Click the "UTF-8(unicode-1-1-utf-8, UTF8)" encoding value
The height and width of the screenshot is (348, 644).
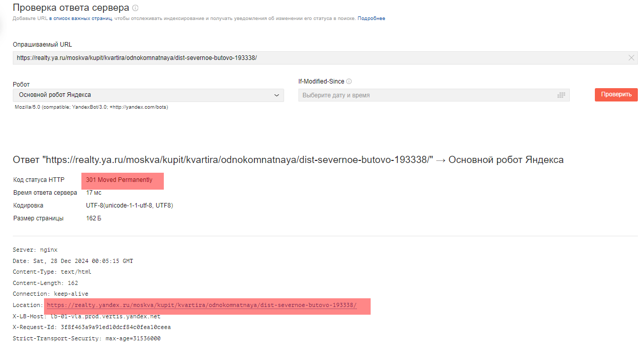tap(130, 206)
